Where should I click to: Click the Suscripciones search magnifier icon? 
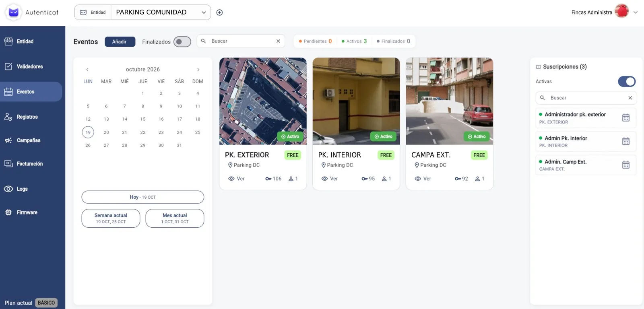point(543,98)
